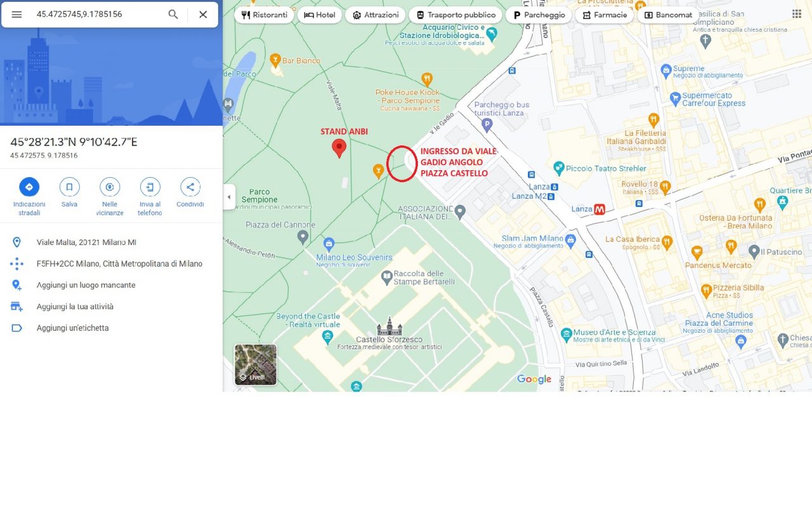Filter map by Attrazioni
This screenshot has height=513, width=812.
376,15
